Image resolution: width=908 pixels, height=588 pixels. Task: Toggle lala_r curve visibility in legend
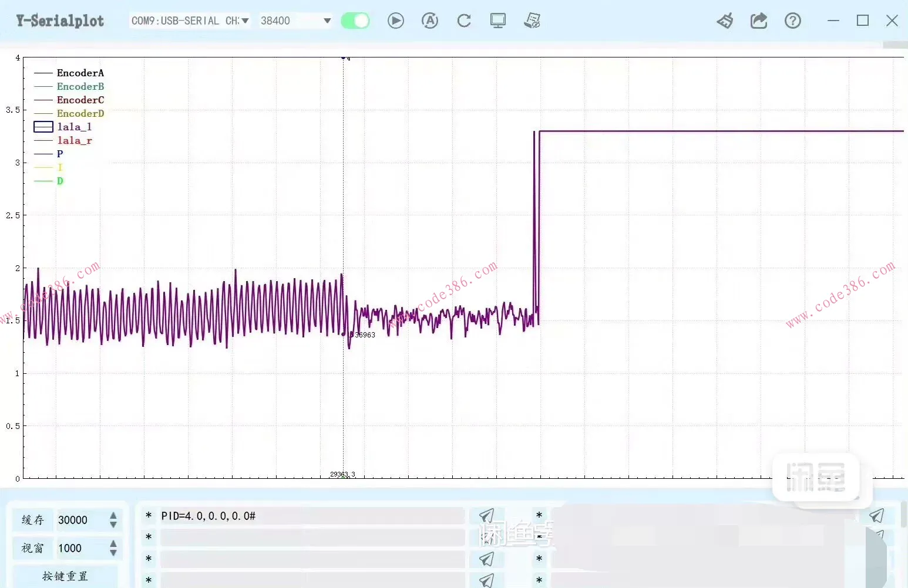click(75, 140)
